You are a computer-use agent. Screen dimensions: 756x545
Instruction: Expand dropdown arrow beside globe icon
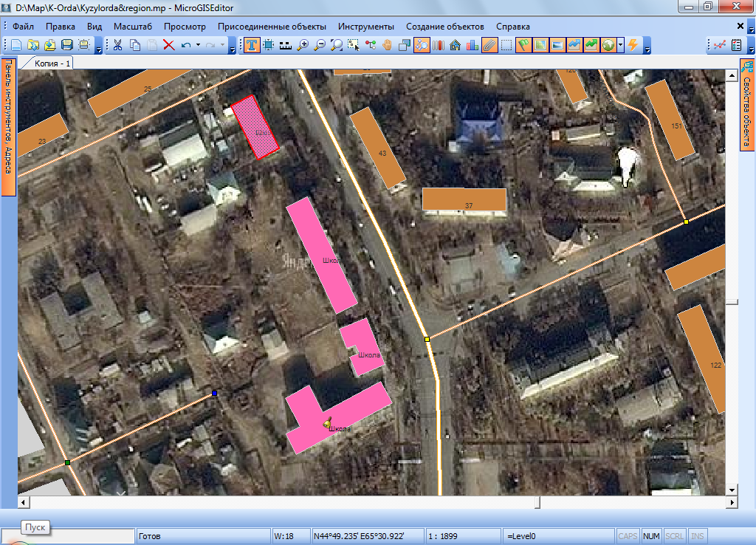[x=622, y=45]
